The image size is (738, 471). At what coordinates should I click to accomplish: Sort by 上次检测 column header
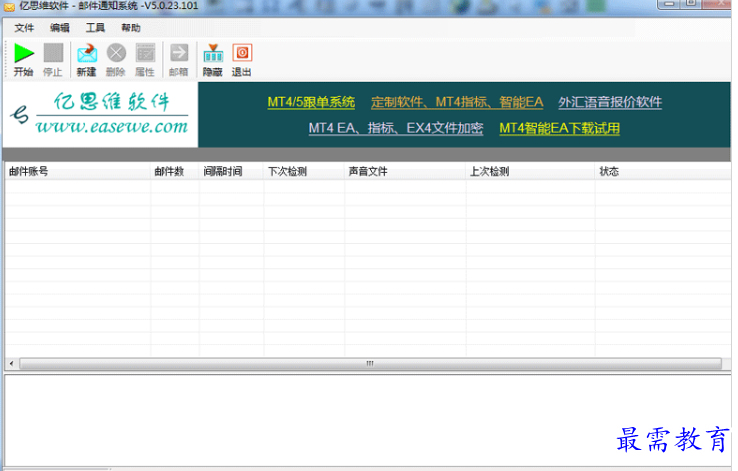point(531,171)
